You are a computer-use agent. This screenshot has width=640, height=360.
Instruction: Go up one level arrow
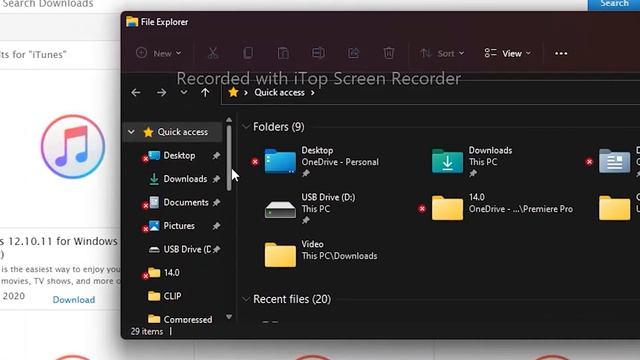(x=205, y=93)
